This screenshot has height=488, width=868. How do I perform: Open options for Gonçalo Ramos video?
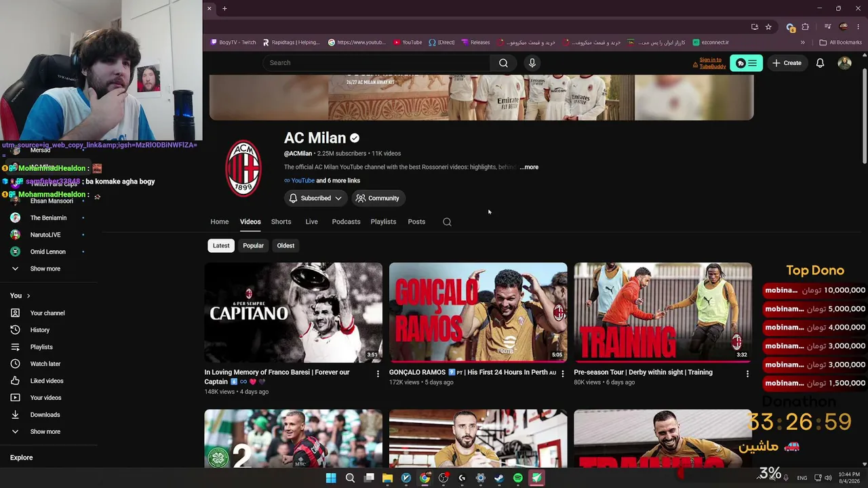pyautogui.click(x=562, y=373)
